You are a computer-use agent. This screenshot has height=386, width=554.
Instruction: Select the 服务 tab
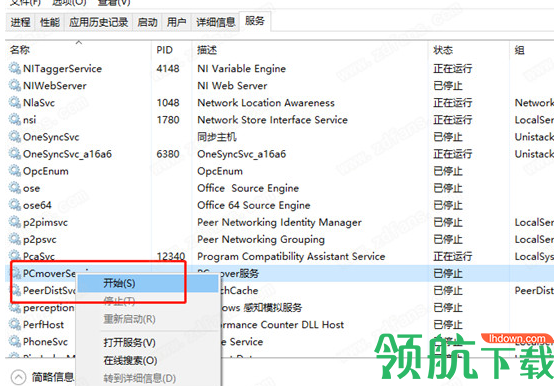(x=255, y=21)
